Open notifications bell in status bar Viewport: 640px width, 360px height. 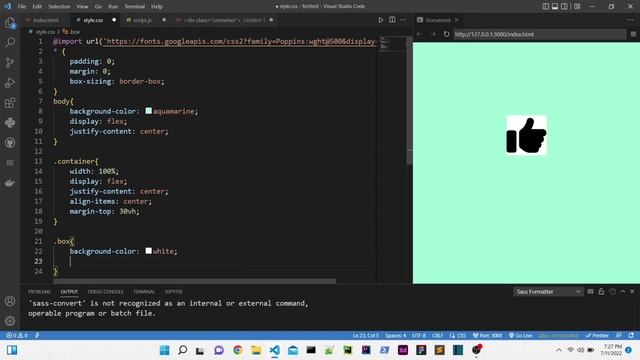pos(631,335)
